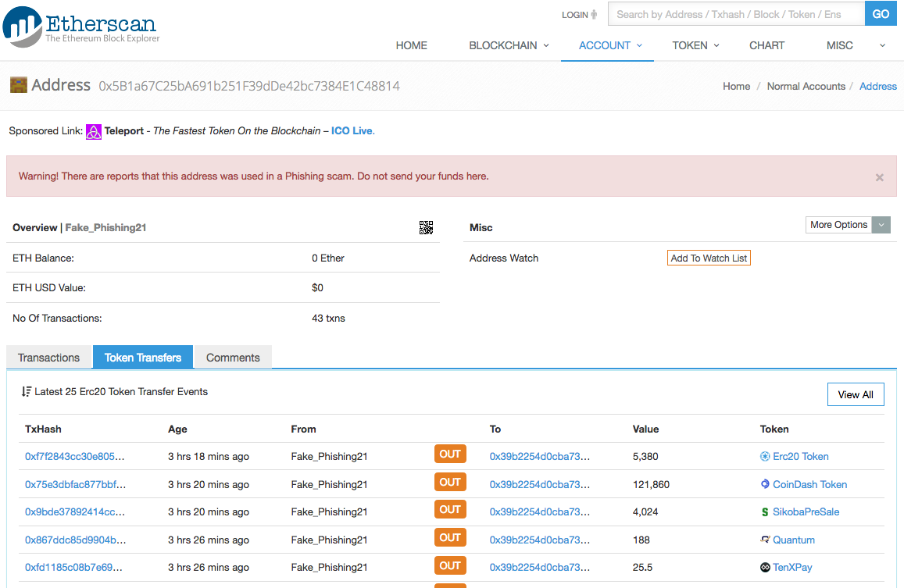Open the ICO Live sponsored link
This screenshot has height=588, width=904.
353,131
